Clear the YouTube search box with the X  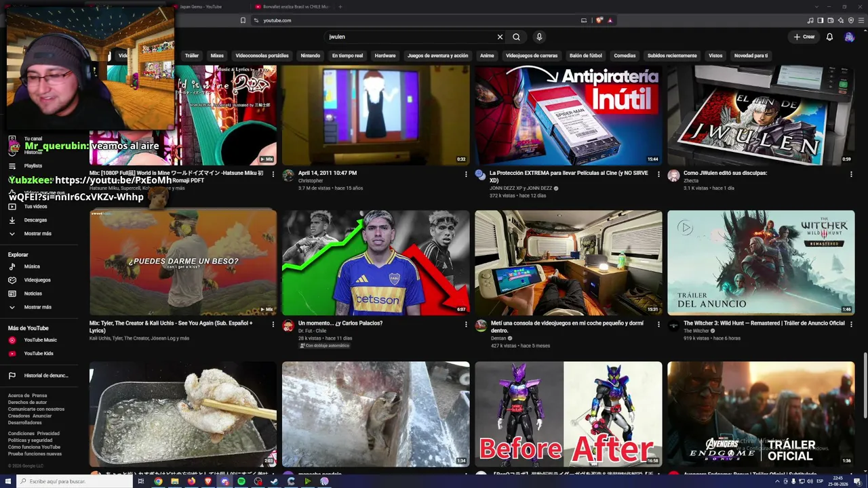click(500, 37)
